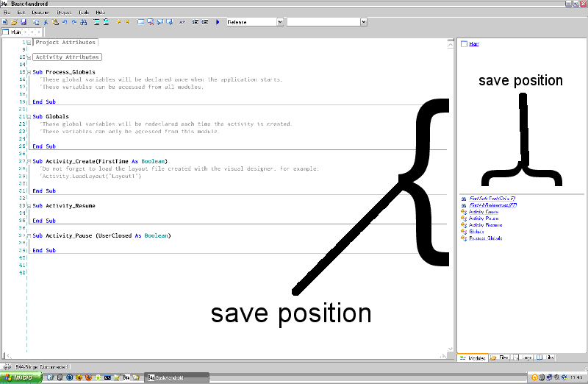This screenshot has height=384, width=588.
Task: Jump to Activity_Pause sub link
Action: [x=484, y=218]
